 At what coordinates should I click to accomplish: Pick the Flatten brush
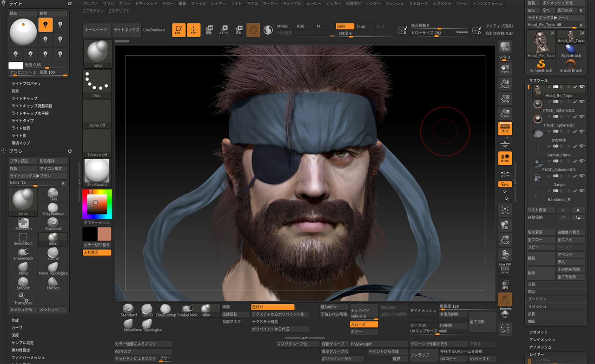53,283
